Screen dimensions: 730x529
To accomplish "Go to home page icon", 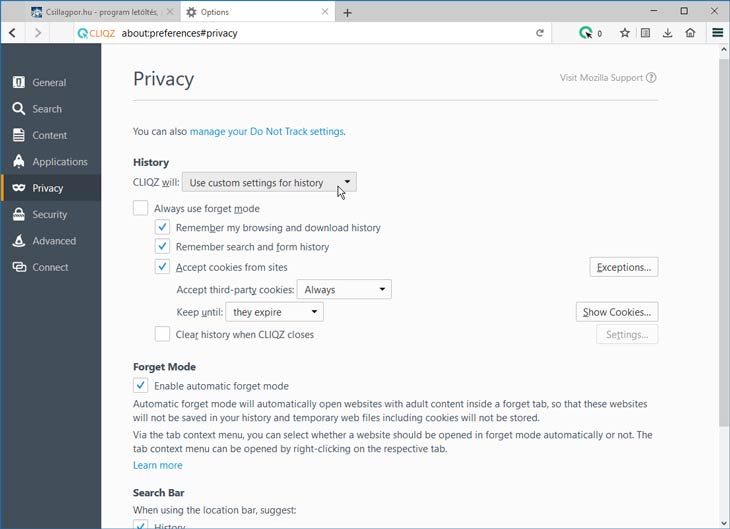I will point(690,33).
